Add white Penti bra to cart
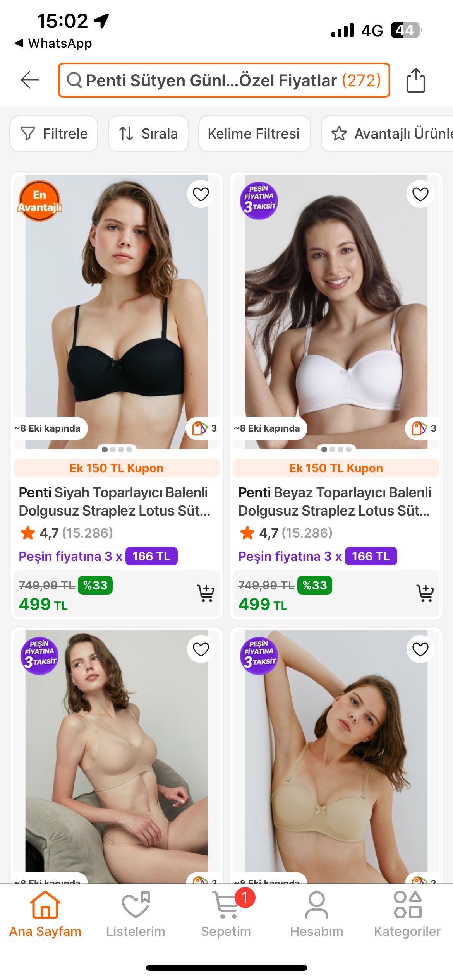 coord(425,593)
